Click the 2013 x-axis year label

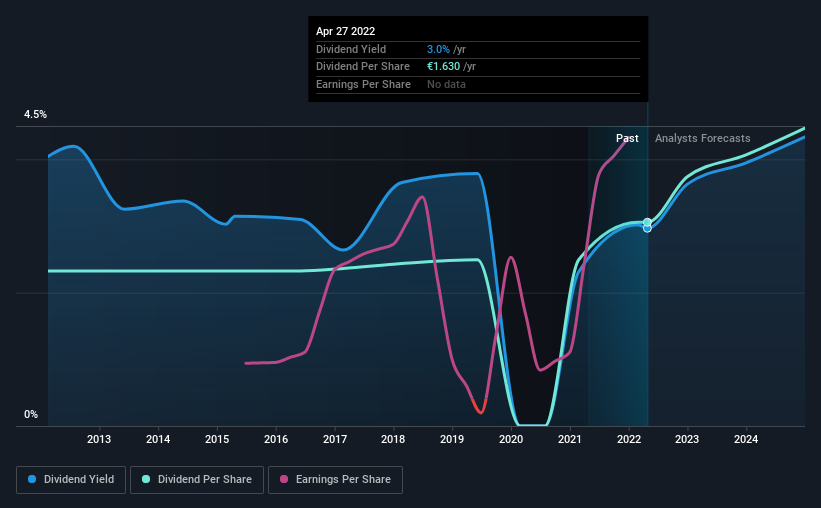coord(99,439)
